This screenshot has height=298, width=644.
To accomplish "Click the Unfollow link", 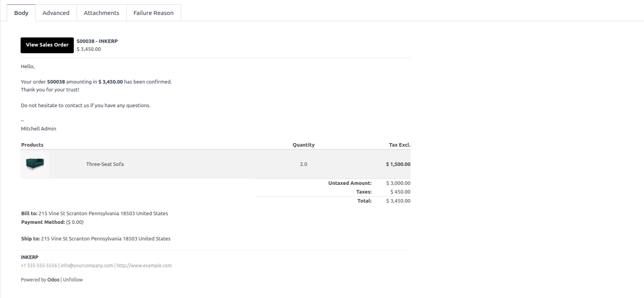I will pyautogui.click(x=73, y=280).
